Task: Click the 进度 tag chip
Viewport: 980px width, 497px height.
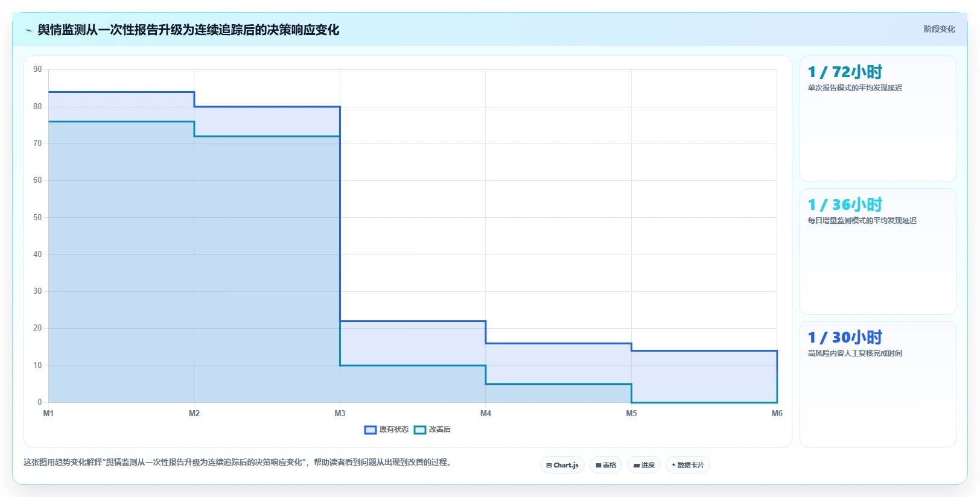Action: [x=644, y=465]
